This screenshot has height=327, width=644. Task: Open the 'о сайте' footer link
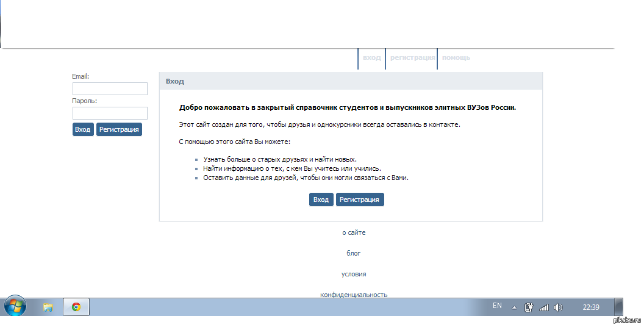click(354, 232)
